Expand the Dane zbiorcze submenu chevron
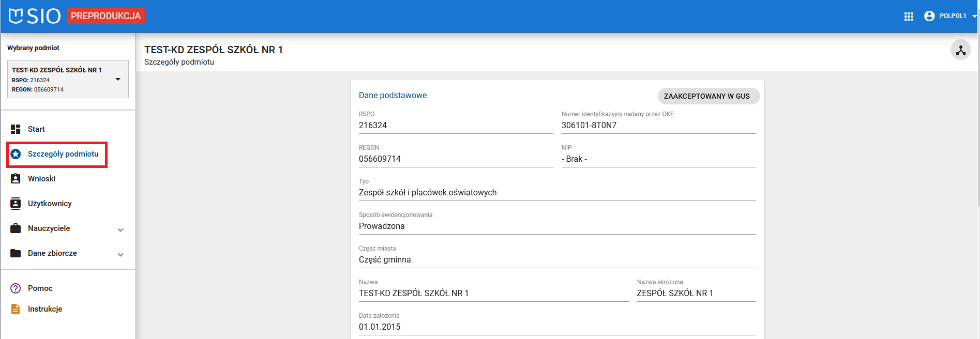 coord(120,255)
